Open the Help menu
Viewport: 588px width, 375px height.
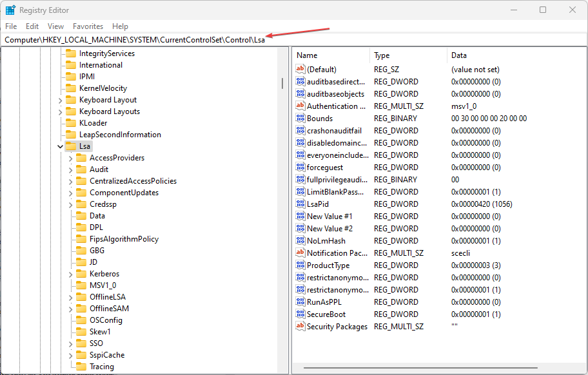(x=120, y=26)
